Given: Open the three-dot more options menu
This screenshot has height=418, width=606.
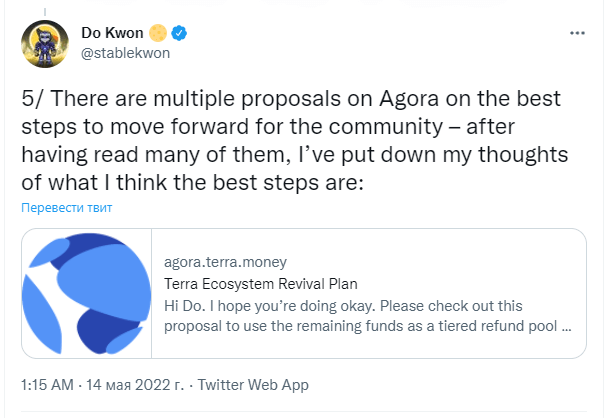Looking at the screenshot, I should (x=577, y=33).
